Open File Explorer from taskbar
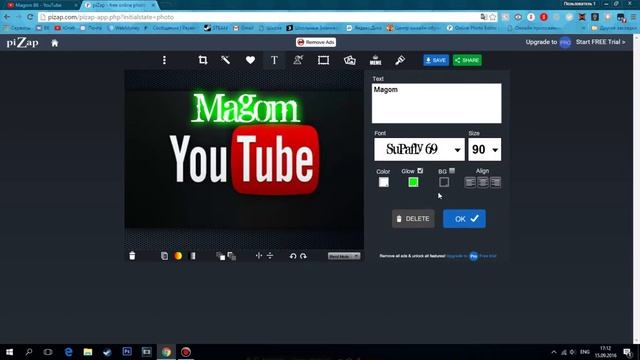 88,352
